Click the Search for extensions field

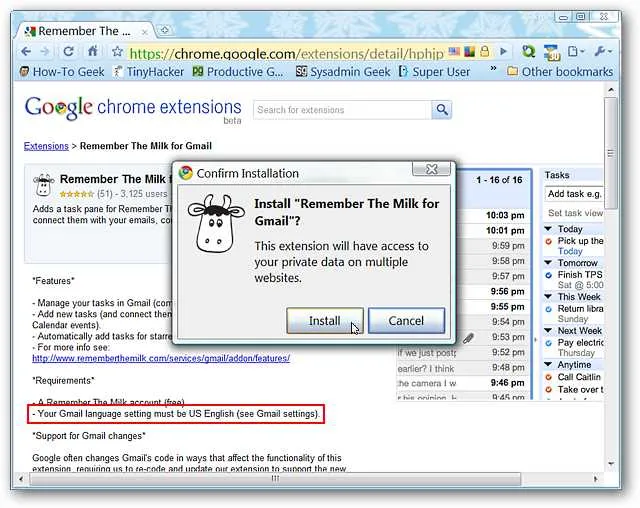coord(342,110)
